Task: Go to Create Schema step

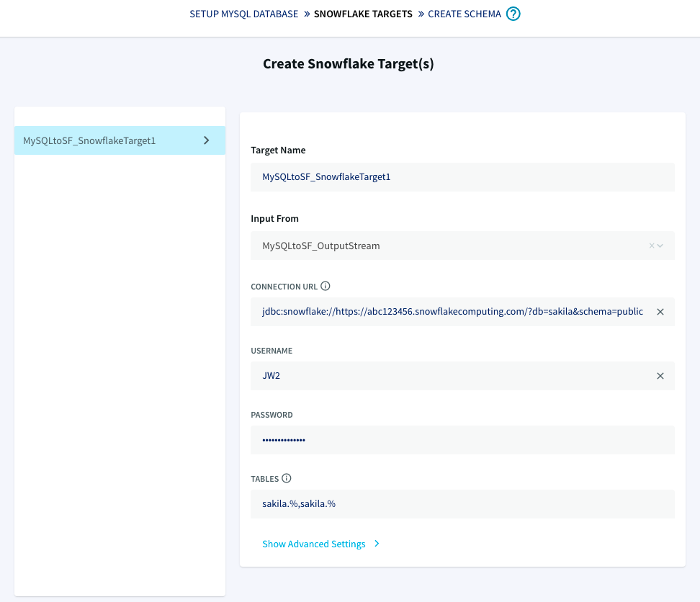Action: 465,14
